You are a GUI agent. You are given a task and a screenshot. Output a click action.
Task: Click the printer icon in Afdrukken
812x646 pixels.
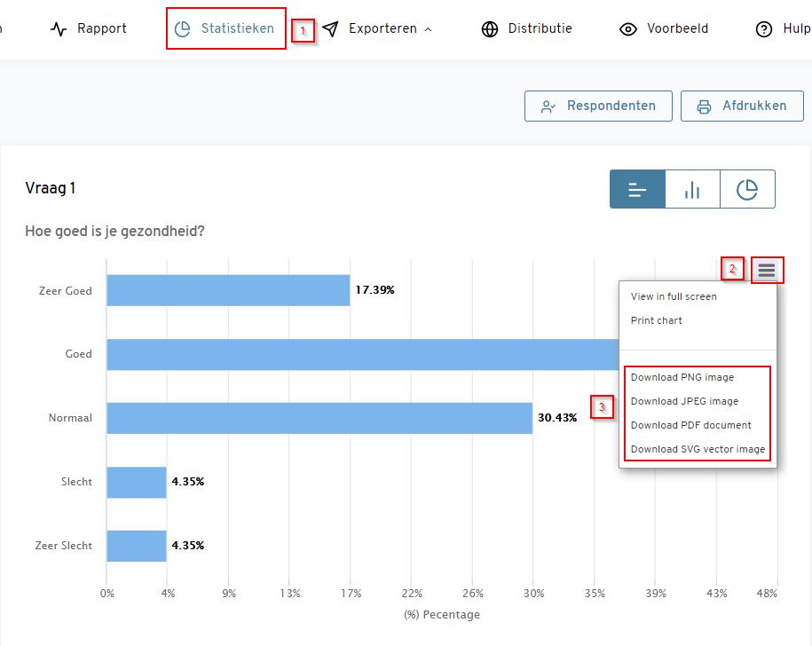coord(705,106)
